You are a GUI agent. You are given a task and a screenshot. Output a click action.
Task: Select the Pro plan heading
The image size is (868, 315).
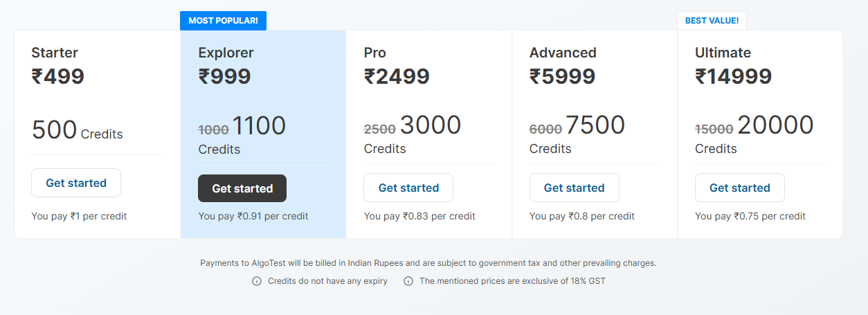click(x=374, y=53)
